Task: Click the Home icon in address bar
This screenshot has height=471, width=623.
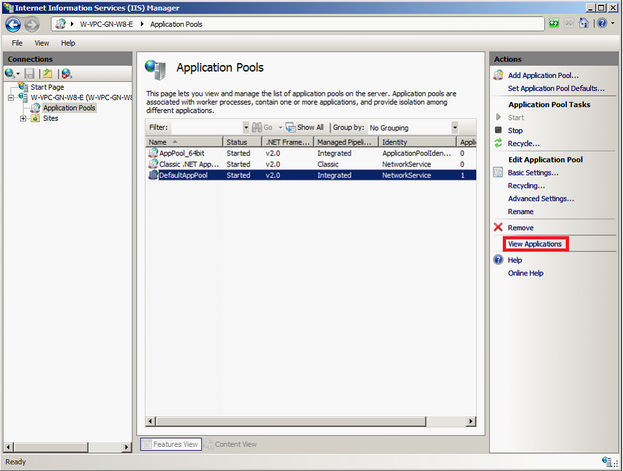Action: pyautogui.click(x=583, y=23)
